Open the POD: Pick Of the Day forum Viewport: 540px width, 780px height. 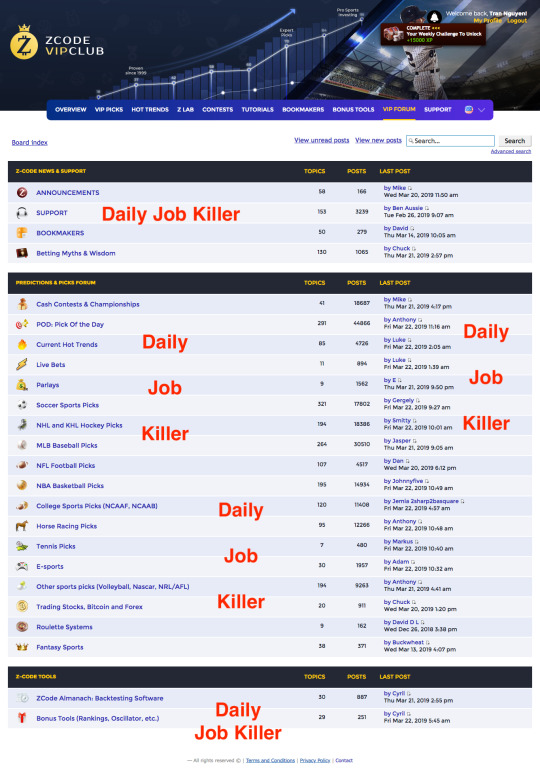click(x=70, y=324)
